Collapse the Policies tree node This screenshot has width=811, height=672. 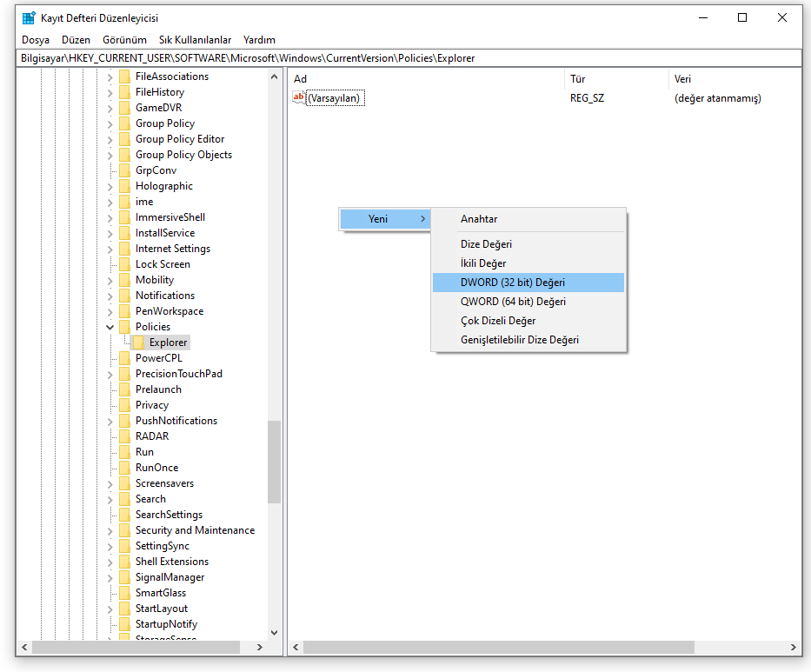[x=110, y=327]
